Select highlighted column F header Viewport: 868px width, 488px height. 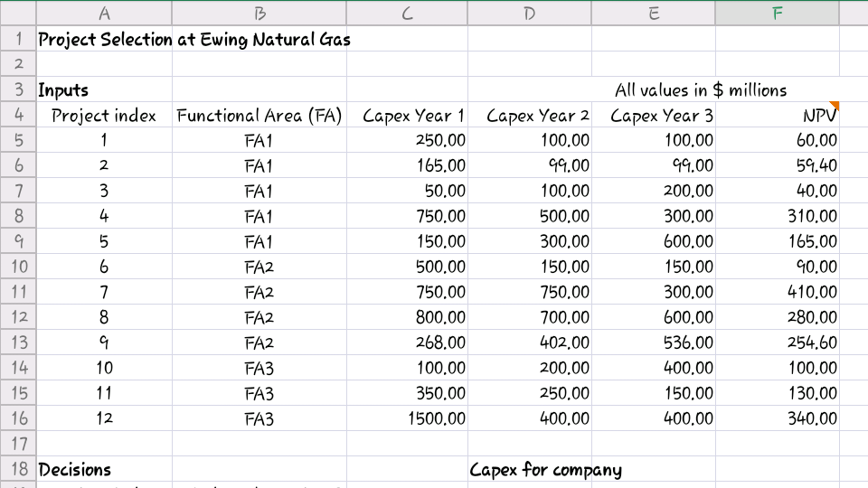point(778,13)
